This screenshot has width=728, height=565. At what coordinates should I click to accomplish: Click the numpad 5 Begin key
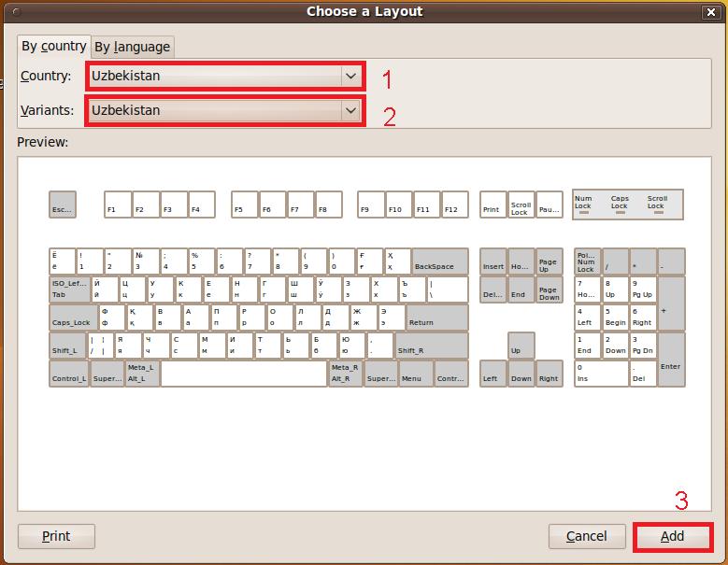pyautogui.click(x=616, y=318)
